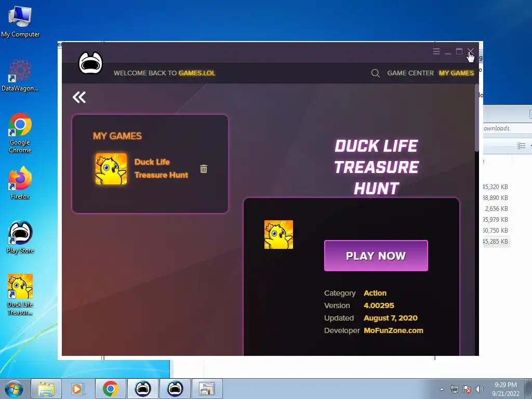Maximize the Games.lol window
The image size is (532, 399).
459,51
